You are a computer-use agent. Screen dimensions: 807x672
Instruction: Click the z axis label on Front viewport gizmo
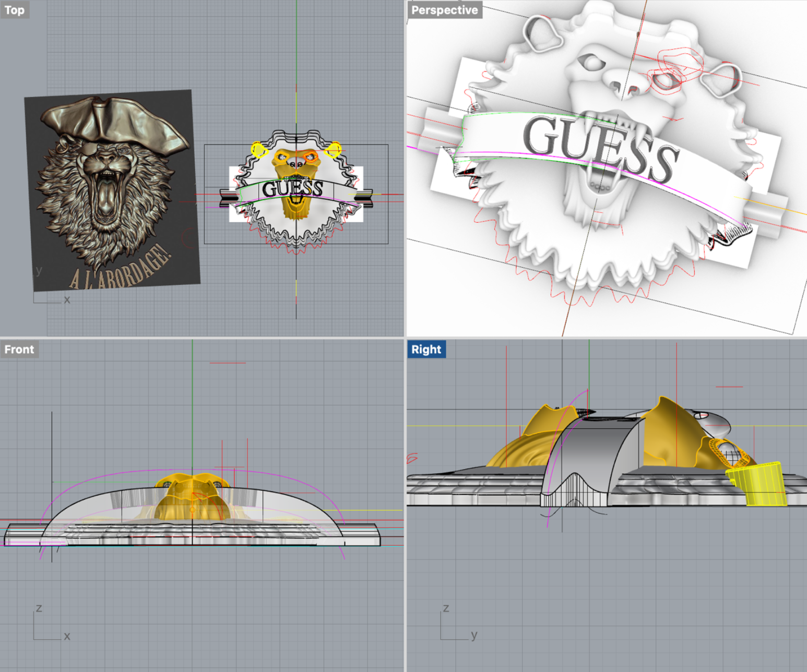[40, 607]
